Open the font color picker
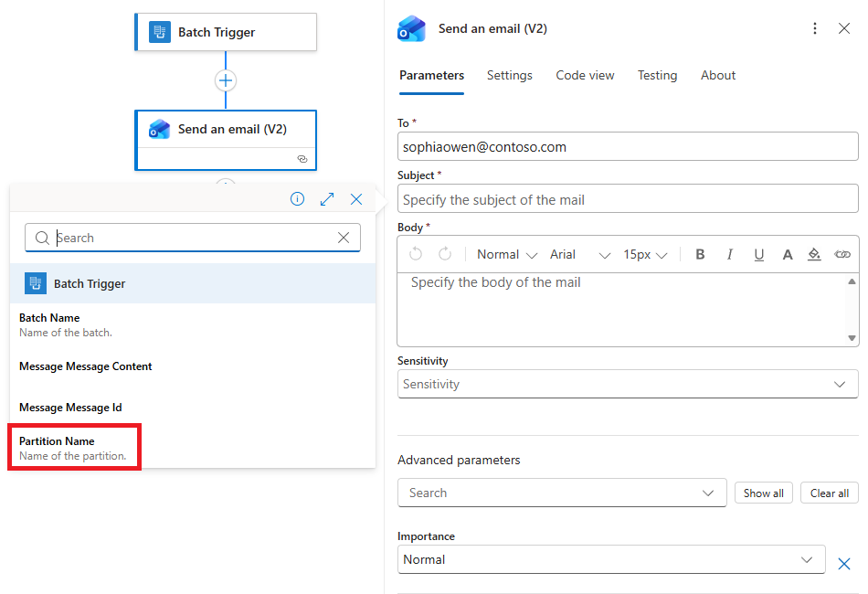Viewport: 868px width, 594px height. click(788, 254)
